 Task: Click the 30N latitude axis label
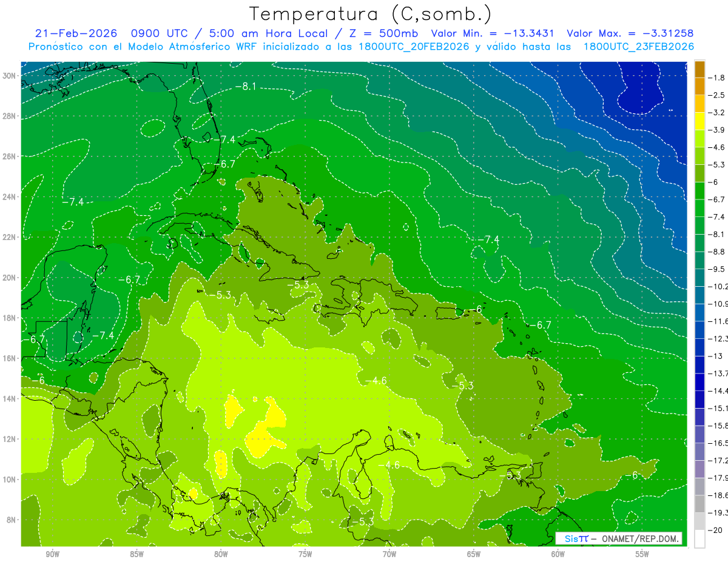tap(10, 75)
